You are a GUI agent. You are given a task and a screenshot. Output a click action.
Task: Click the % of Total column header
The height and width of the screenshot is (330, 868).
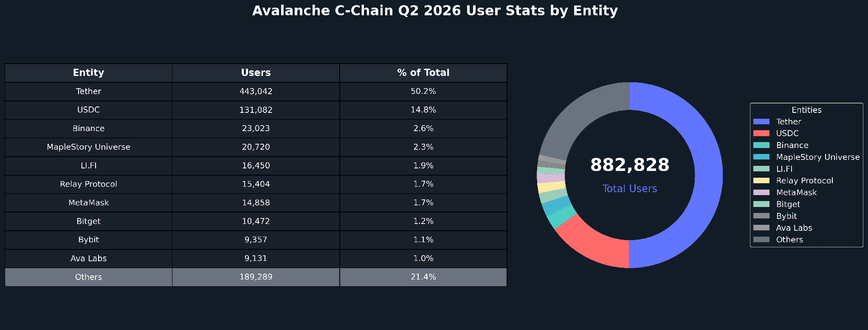[x=423, y=73]
